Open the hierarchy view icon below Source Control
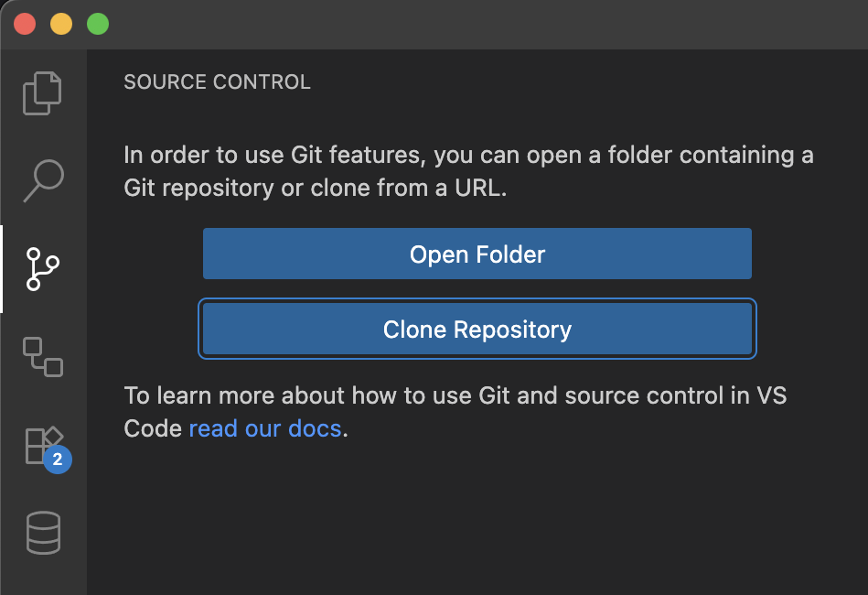This screenshot has height=595, width=868. [x=42, y=358]
